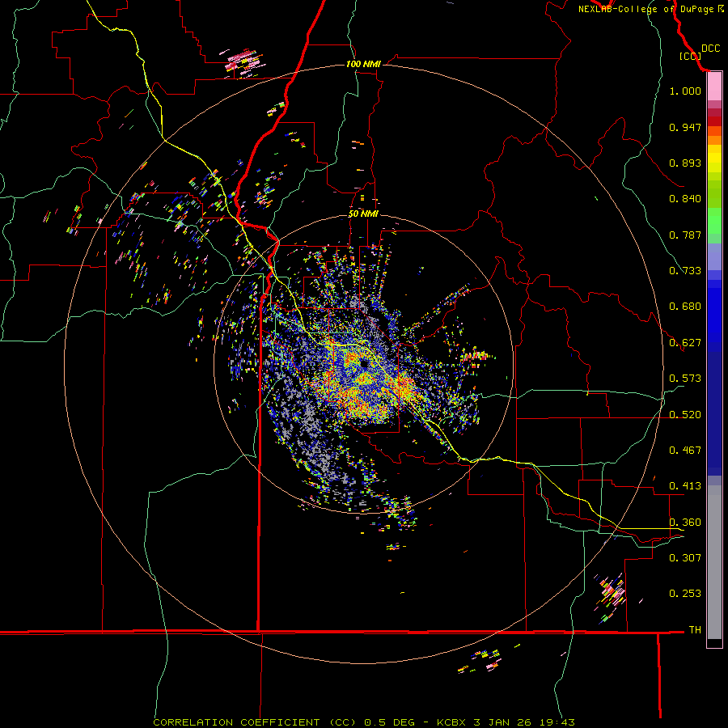Click the light green segment of the color bar
Screen dimensions: 728x728
pyautogui.click(x=714, y=221)
